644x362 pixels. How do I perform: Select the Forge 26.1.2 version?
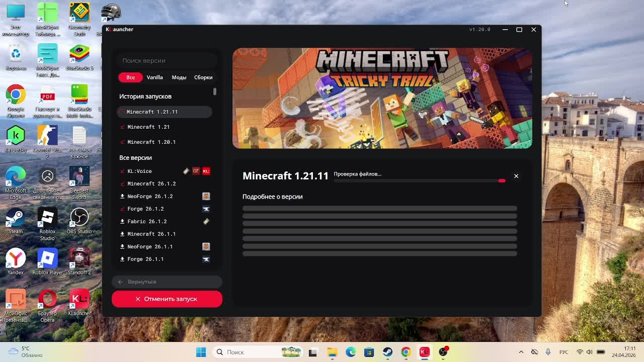pos(165,209)
